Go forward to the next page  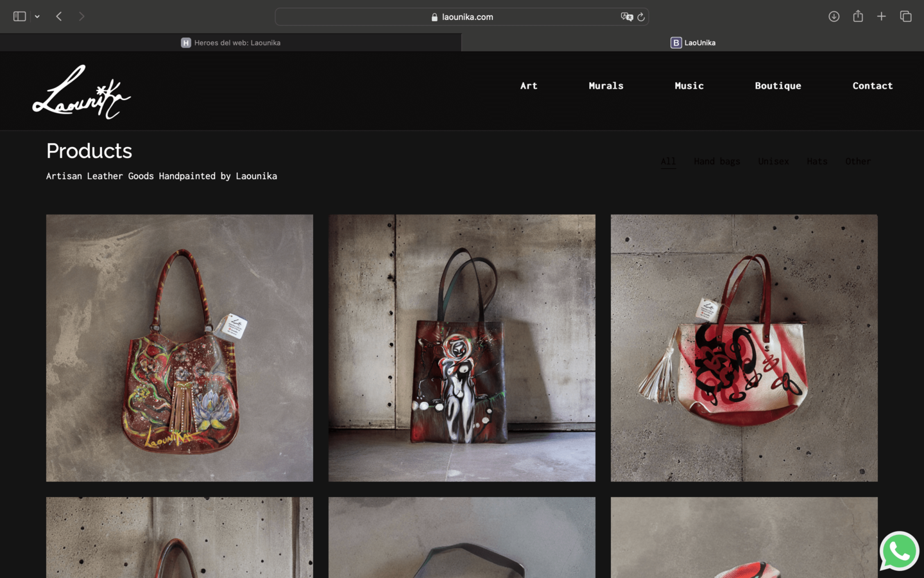coord(81,17)
